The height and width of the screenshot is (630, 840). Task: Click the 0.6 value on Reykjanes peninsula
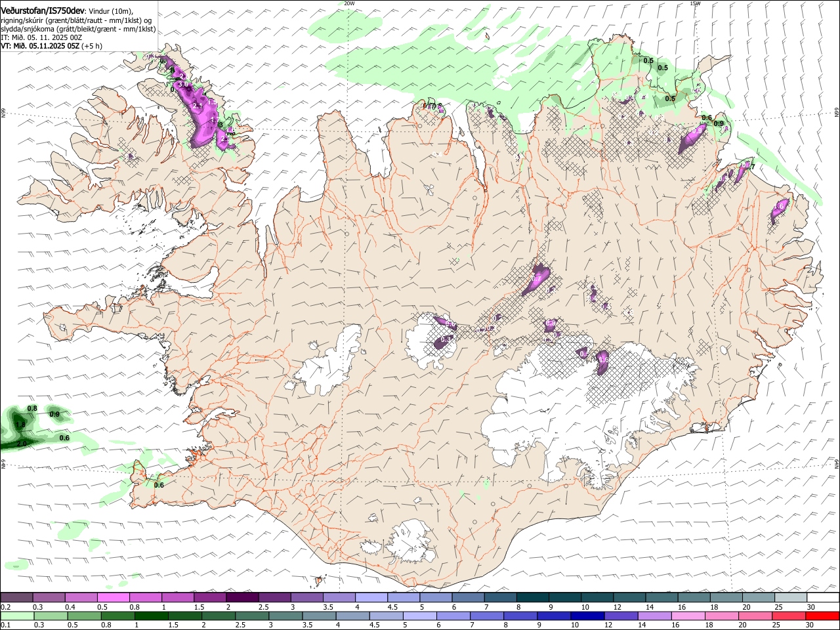point(159,485)
